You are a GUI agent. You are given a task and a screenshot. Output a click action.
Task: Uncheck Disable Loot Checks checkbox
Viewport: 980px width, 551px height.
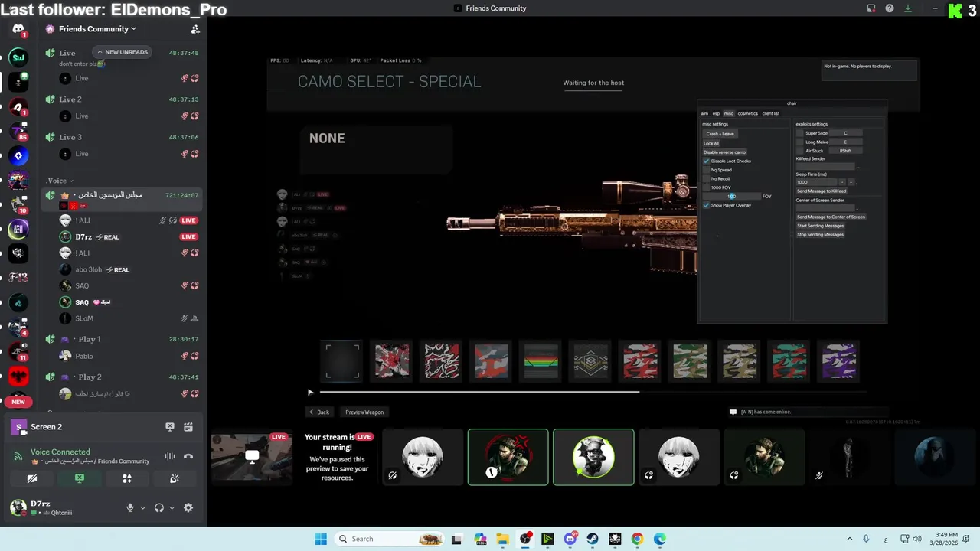(706, 161)
